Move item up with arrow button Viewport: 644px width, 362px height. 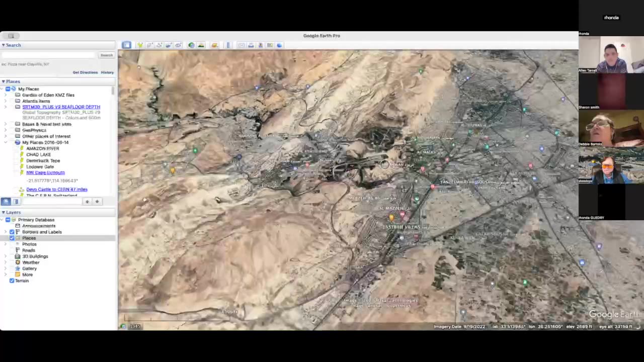87,202
